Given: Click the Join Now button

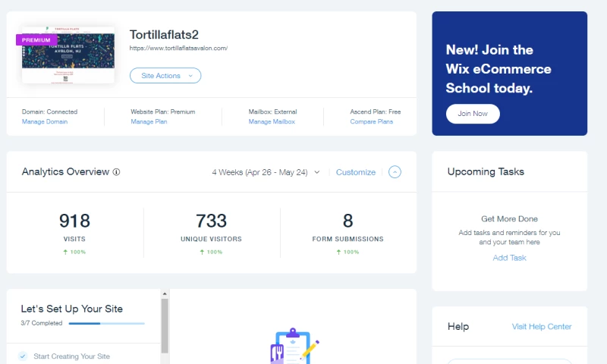Looking at the screenshot, I should click(x=473, y=114).
